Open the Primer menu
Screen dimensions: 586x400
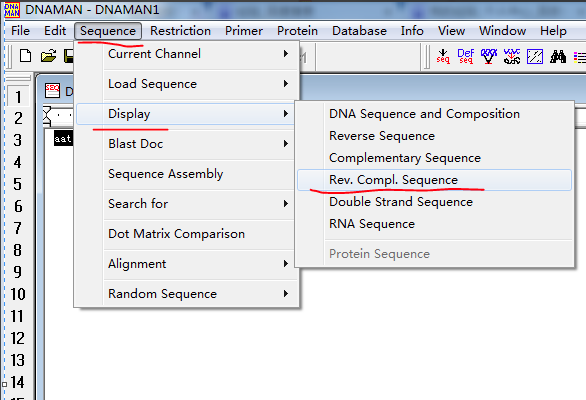point(244,31)
